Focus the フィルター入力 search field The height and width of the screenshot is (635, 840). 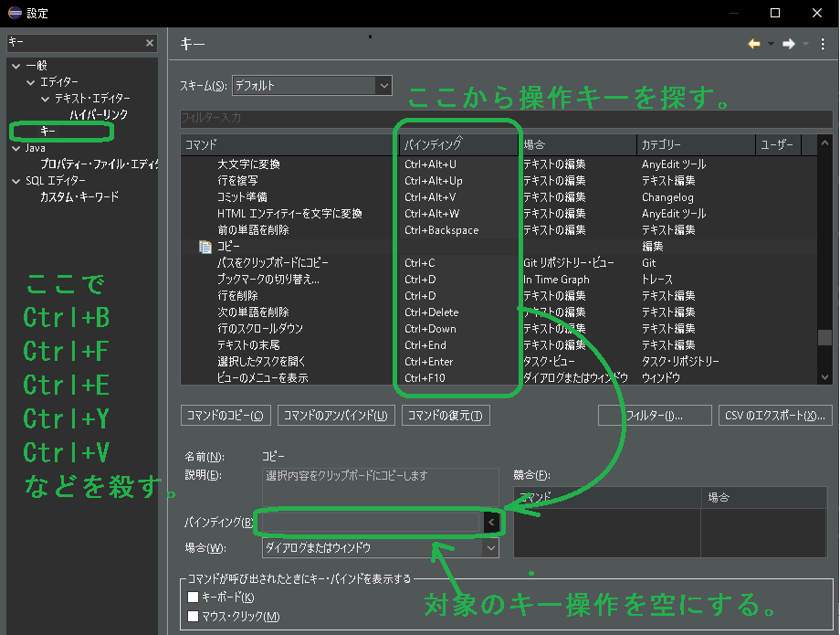(506, 118)
